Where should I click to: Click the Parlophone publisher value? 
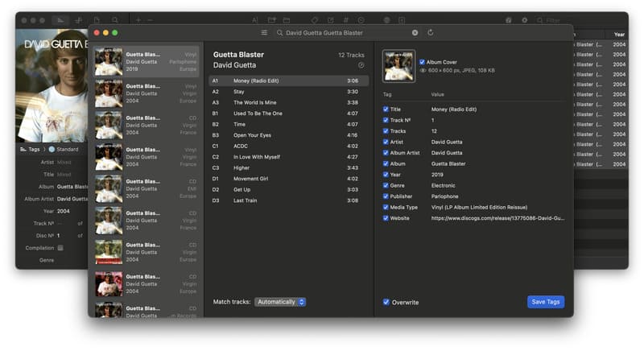click(x=445, y=196)
